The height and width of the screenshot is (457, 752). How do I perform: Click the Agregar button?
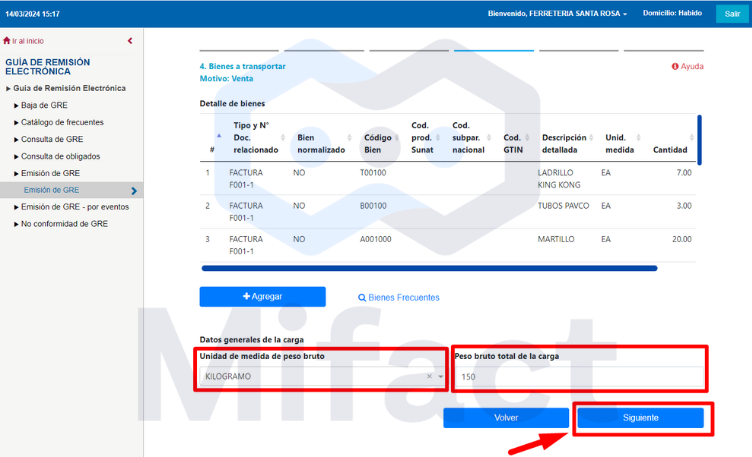pyautogui.click(x=262, y=297)
